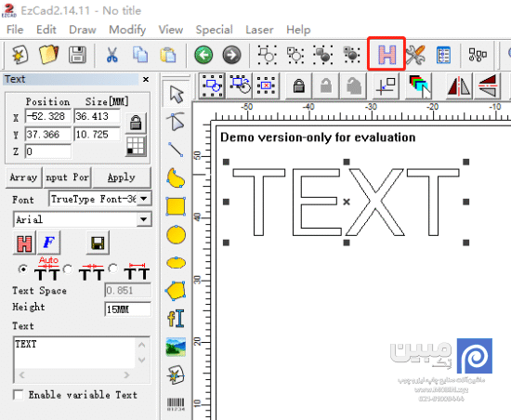
Task: Open the mirror horizontally tool
Action: click(x=459, y=86)
